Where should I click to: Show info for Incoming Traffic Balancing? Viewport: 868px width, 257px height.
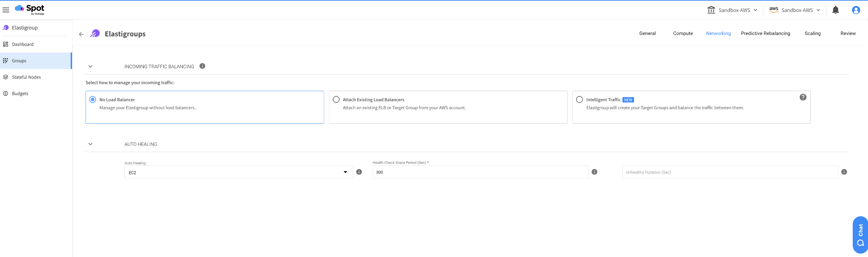pyautogui.click(x=202, y=66)
